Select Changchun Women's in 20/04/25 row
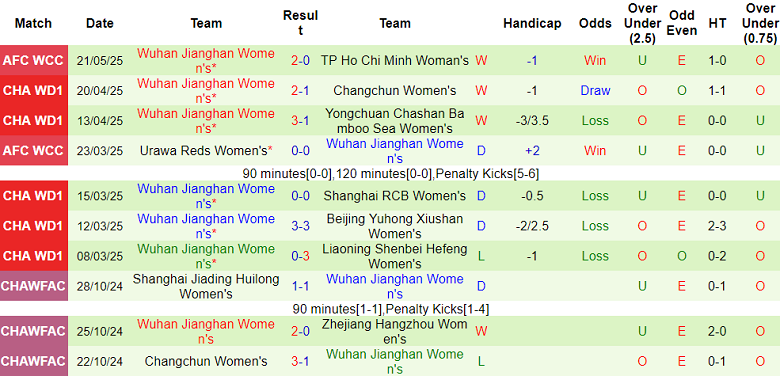Image resolution: width=780 pixels, height=376 pixels. [x=395, y=91]
